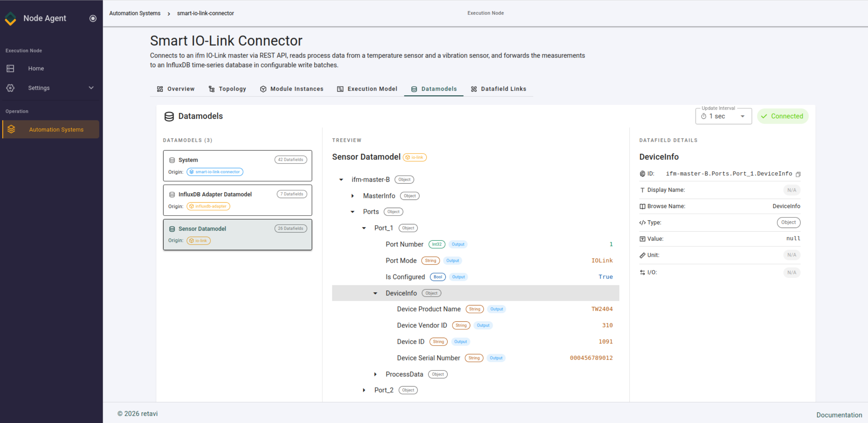Click the Module Instances cube icon
The image size is (868, 423).
pyautogui.click(x=263, y=89)
